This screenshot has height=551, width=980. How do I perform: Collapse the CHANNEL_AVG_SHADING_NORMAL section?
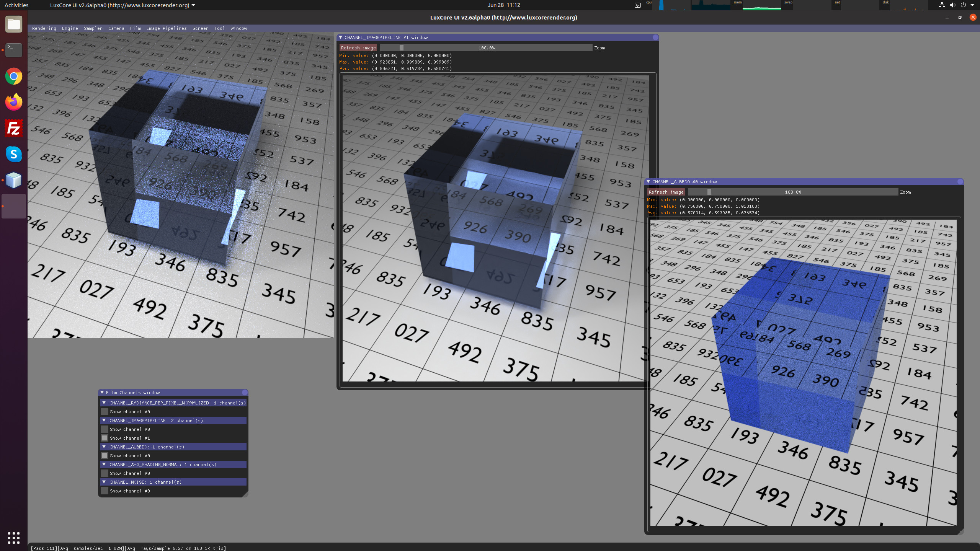[x=104, y=465]
